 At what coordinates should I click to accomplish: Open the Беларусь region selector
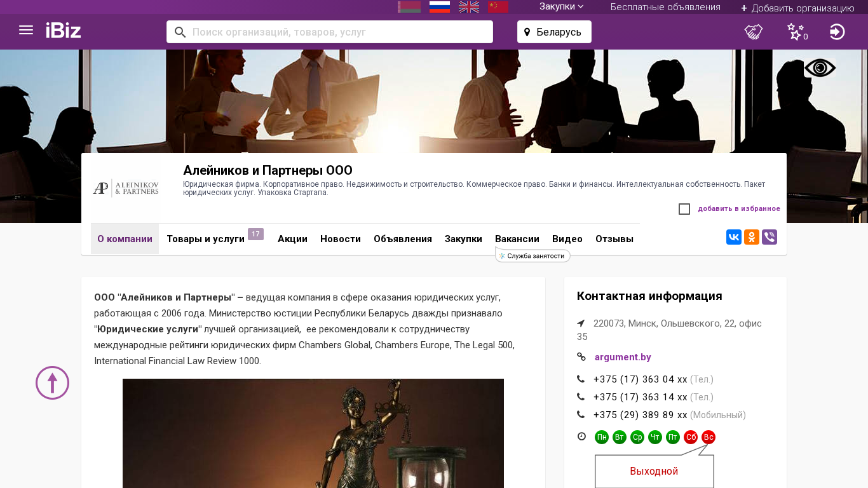click(x=554, y=32)
